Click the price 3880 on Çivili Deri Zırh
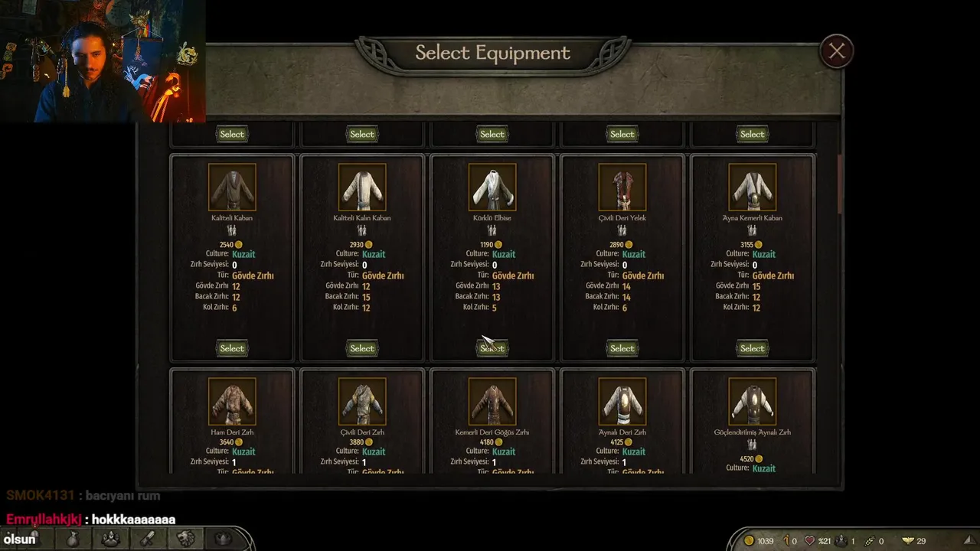The width and height of the screenshot is (980, 551). 356,442
